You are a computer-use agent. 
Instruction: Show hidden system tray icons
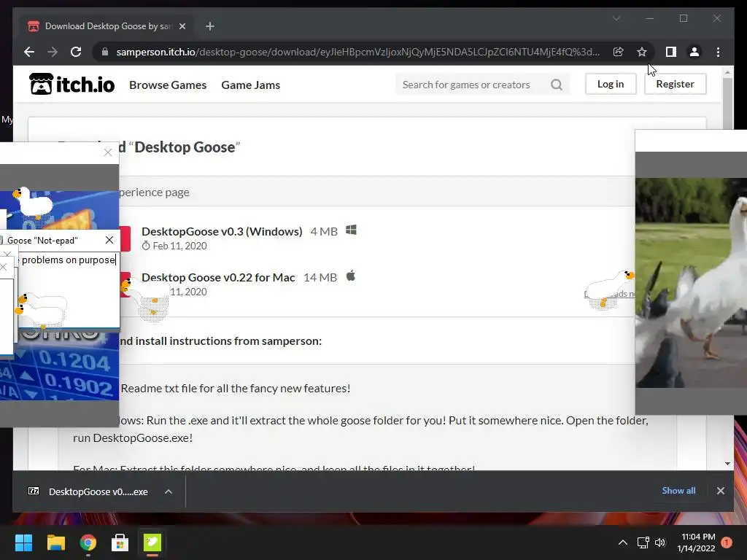(x=623, y=542)
